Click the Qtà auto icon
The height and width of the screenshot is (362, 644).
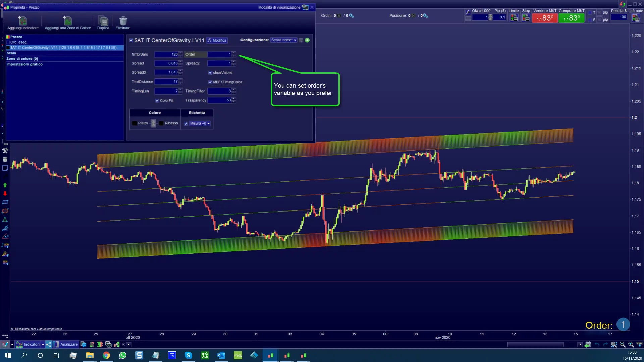[636, 18]
